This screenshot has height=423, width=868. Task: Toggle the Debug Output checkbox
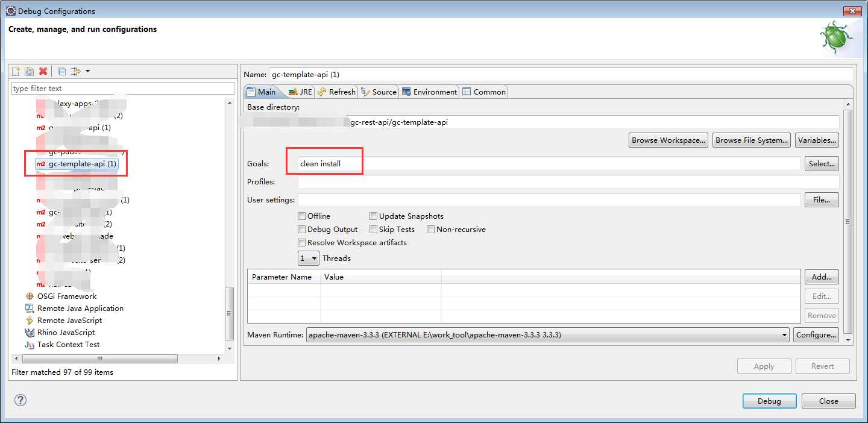coord(301,229)
